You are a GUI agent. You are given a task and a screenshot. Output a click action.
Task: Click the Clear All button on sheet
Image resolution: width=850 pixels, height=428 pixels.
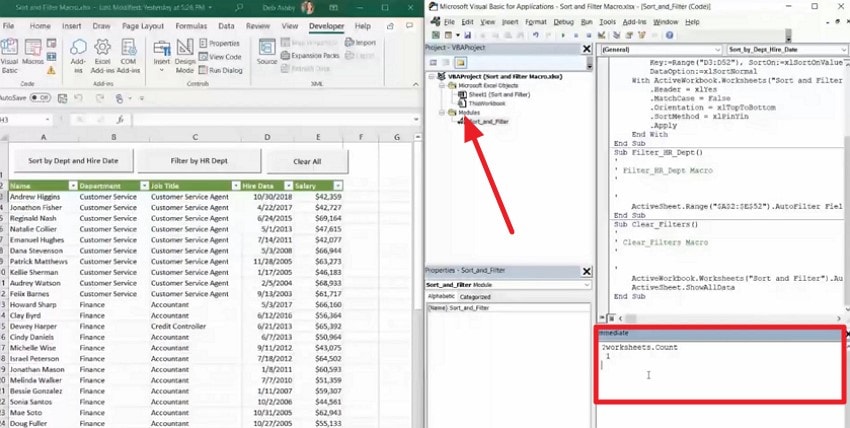tap(307, 161)
